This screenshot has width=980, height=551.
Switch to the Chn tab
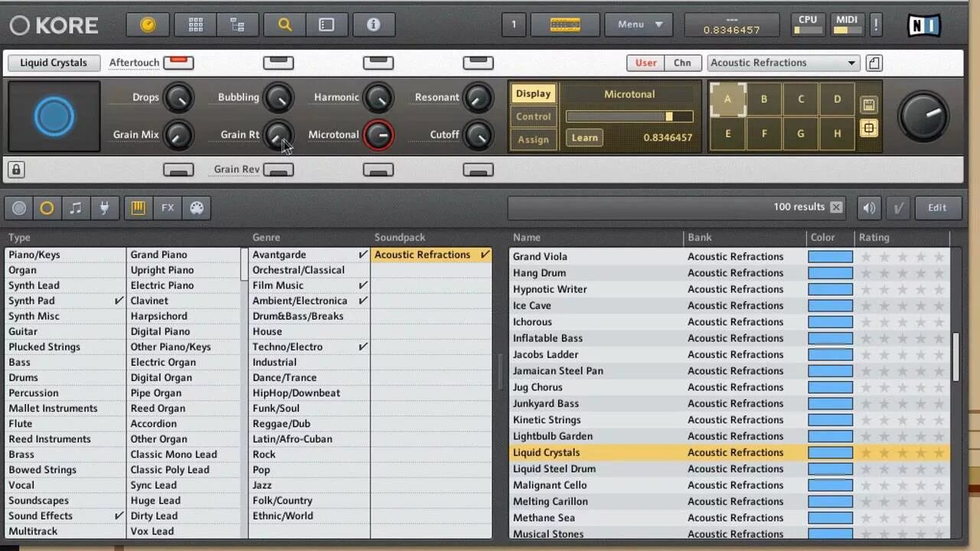(682, 63)
